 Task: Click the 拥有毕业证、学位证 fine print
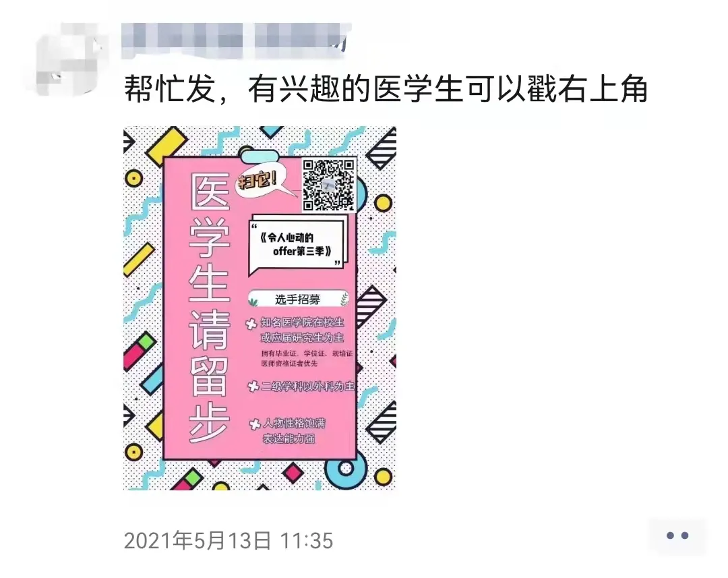(x=307, y=358)
